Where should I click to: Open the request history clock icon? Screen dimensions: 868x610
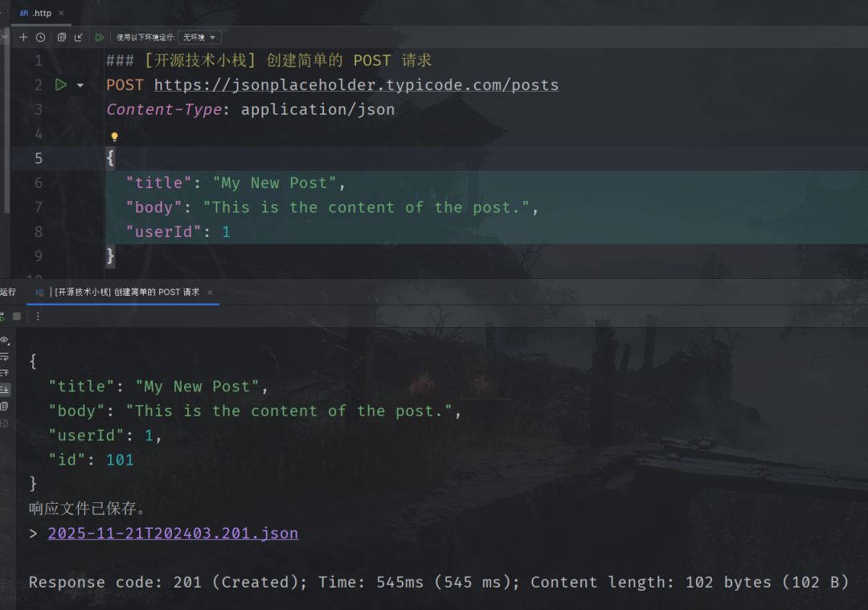point(40,37)
